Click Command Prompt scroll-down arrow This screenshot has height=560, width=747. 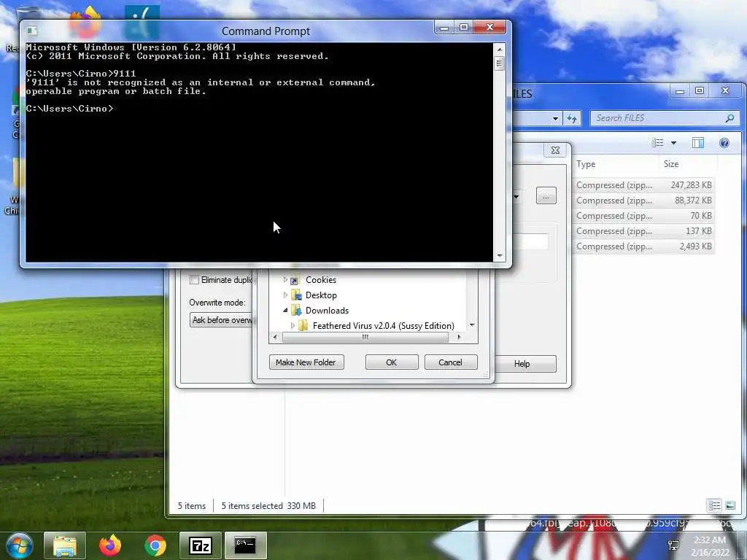[x=499, y=256]
